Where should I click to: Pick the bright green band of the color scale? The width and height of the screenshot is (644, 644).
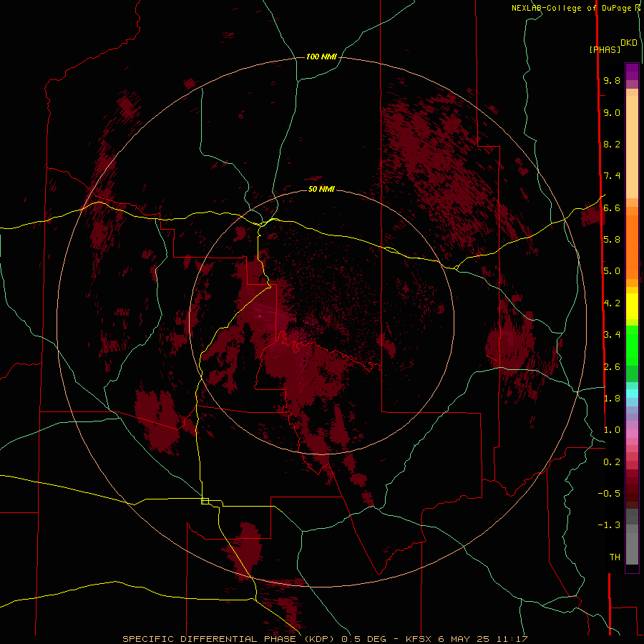tap(632, 346)
